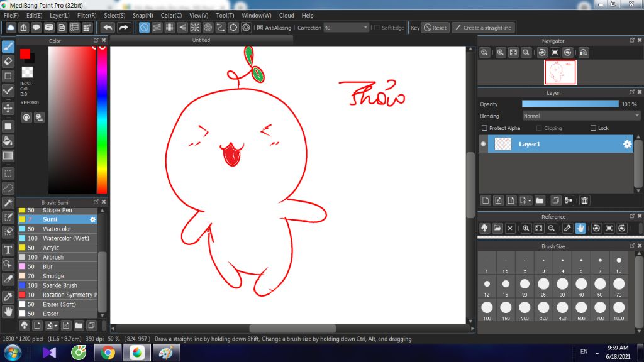The height and width of the screenshot is (362, 644).
Task: Open the Layer menu
Action: tap(60, 15)
